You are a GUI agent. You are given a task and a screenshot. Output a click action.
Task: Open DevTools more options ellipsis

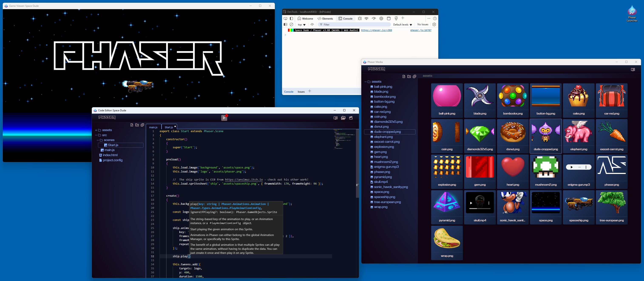[429, 18]
